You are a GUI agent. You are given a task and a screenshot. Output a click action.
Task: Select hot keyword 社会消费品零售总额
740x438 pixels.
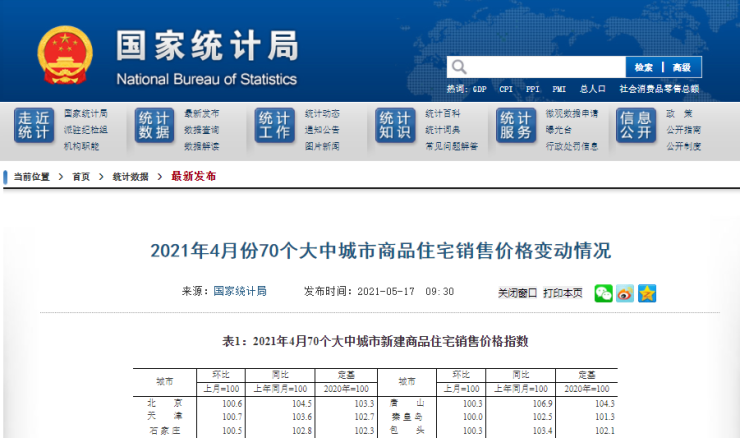coord(659,89)
